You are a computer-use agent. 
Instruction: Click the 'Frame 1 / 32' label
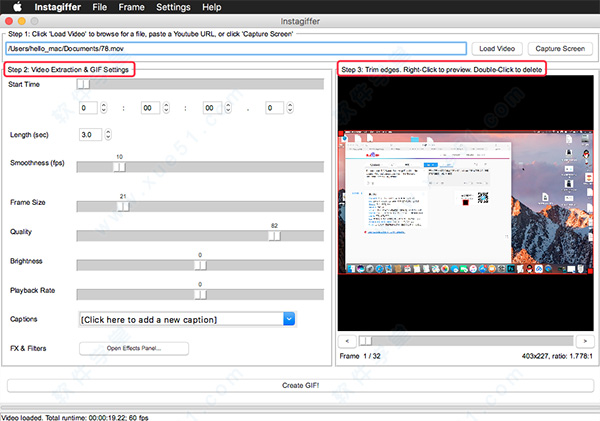point(360,356)
